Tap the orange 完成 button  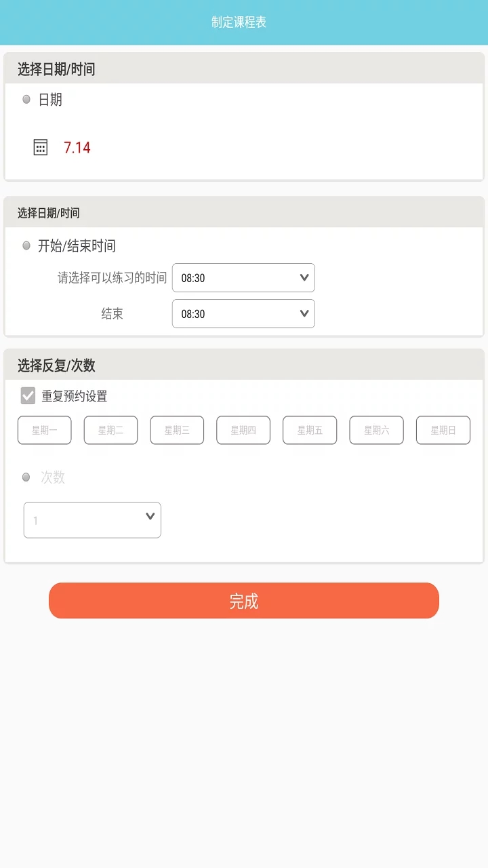[244, 601]
